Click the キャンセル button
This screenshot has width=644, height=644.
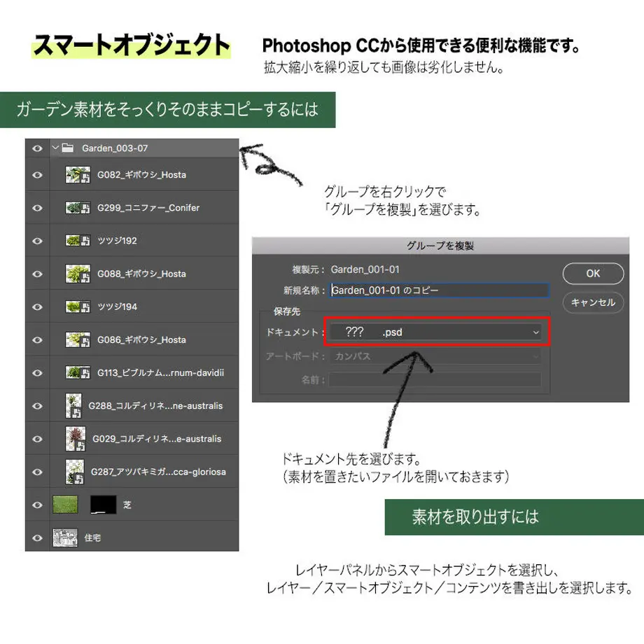coord(593,302)
